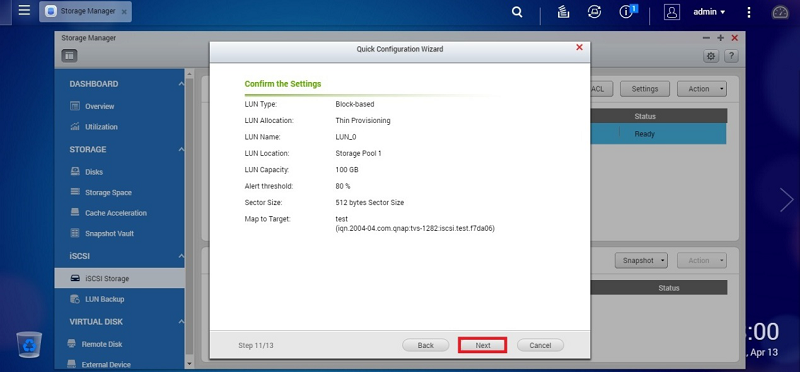The width and height of the screenshot is (800, 372).
Task: Select iSCSI Storage in the sidebar
Action: point(119,278)
